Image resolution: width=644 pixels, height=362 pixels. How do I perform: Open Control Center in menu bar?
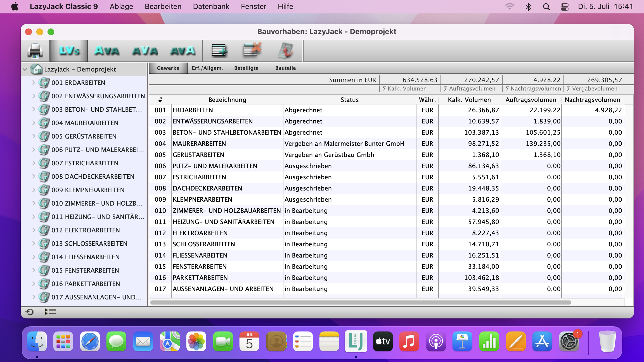click(565, 7)
